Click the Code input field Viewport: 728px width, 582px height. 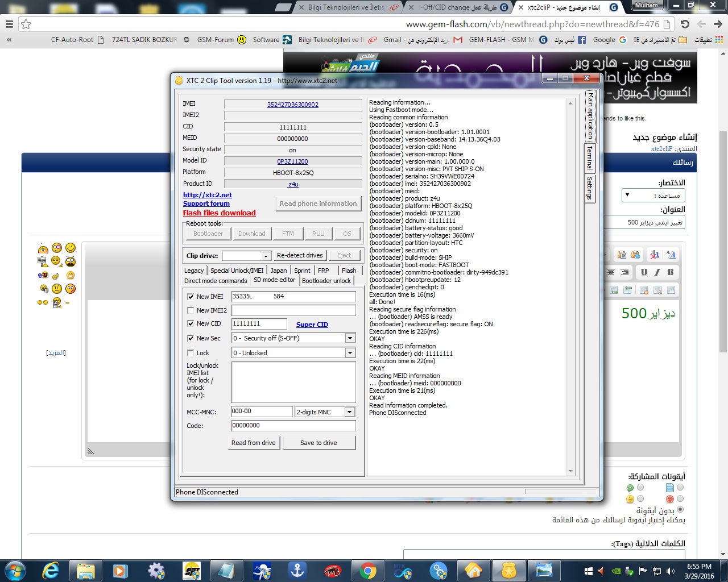(x=293, y=426)
